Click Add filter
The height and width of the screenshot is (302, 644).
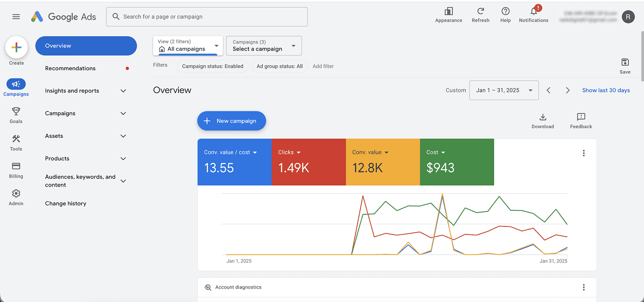point(323,66)
